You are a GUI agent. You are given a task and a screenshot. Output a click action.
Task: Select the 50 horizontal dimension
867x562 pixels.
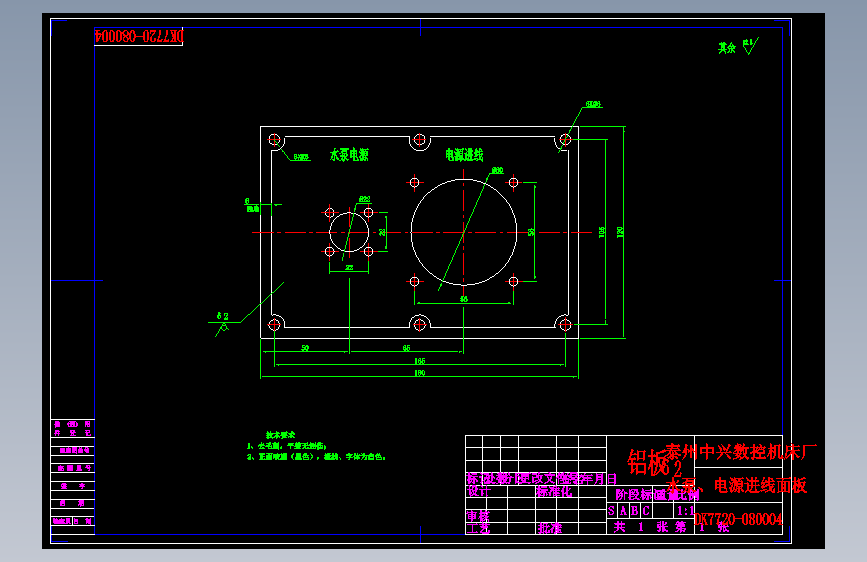(x=305, y=348)
